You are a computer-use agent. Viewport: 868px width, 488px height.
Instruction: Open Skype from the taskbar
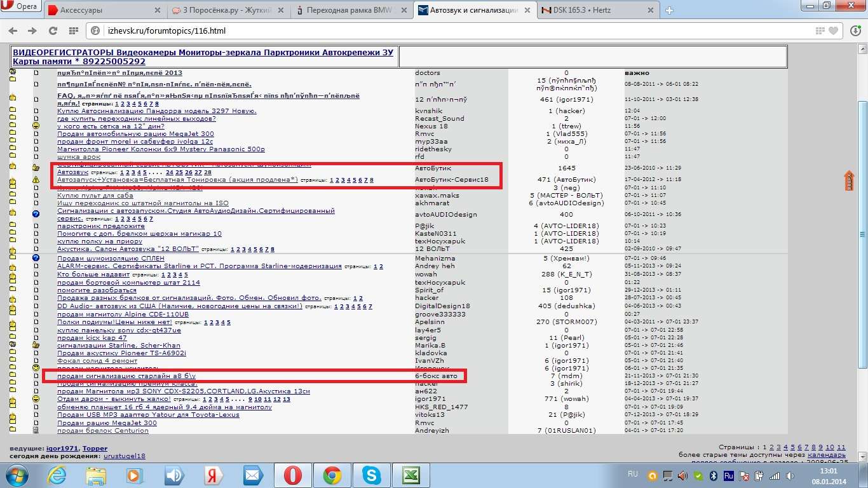click(x=372, y=475)
